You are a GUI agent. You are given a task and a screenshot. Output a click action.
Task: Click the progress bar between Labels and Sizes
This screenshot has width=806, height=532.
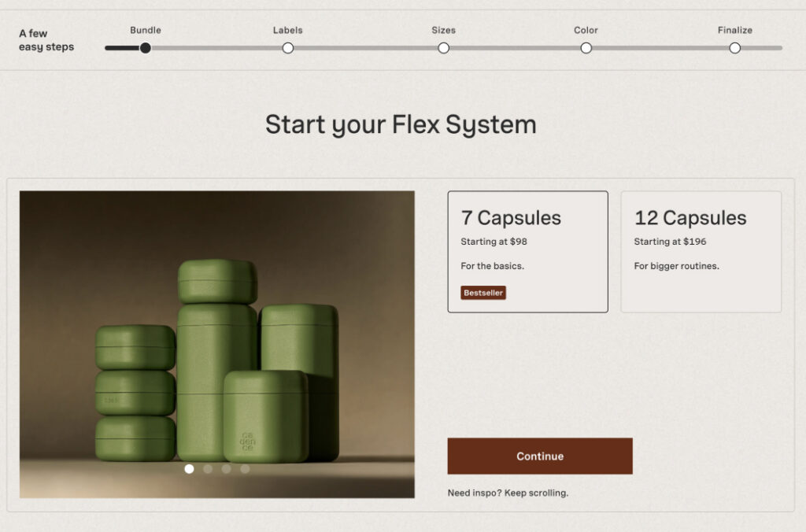tap(365, 48)
